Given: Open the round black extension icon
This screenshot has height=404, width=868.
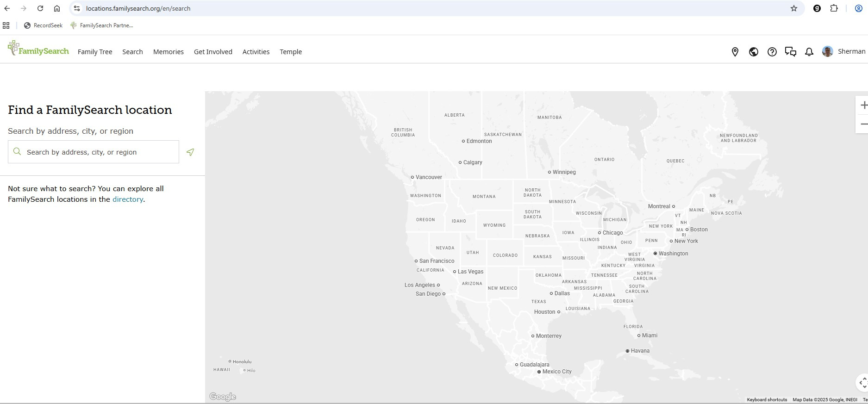Looking at the screenshot, I should point(817,8).
